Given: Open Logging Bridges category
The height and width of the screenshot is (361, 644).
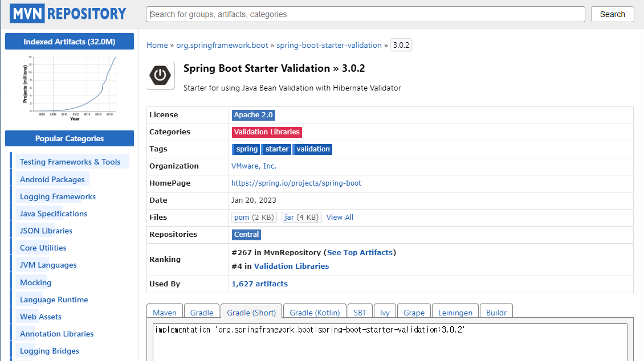Looking at the screenshot, I should coord(49,351).
